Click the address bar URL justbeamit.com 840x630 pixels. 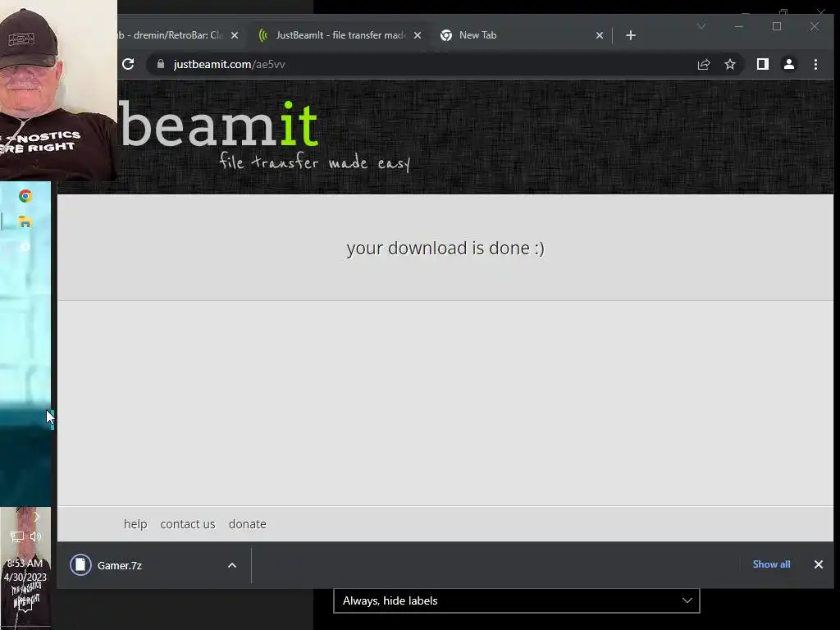tap(230, 64)
